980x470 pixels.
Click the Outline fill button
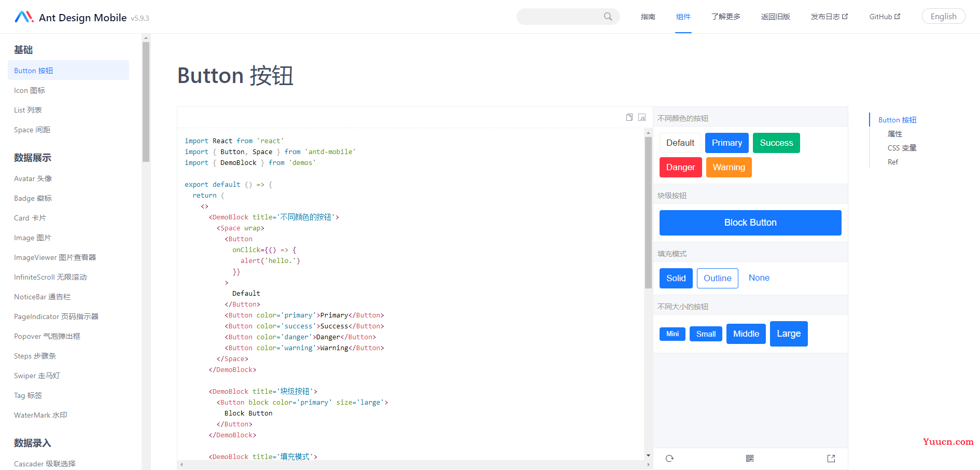point(718,278)
